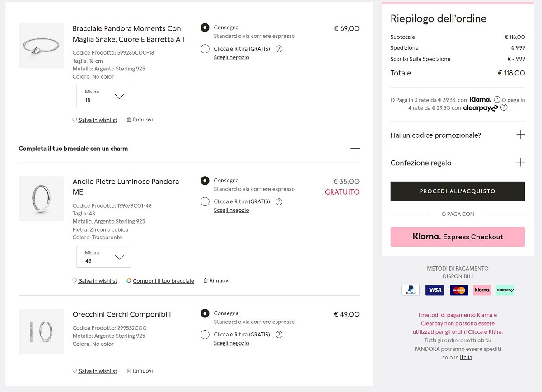Select Clicca e Ritira for the ring

click(x=205, y=201)
